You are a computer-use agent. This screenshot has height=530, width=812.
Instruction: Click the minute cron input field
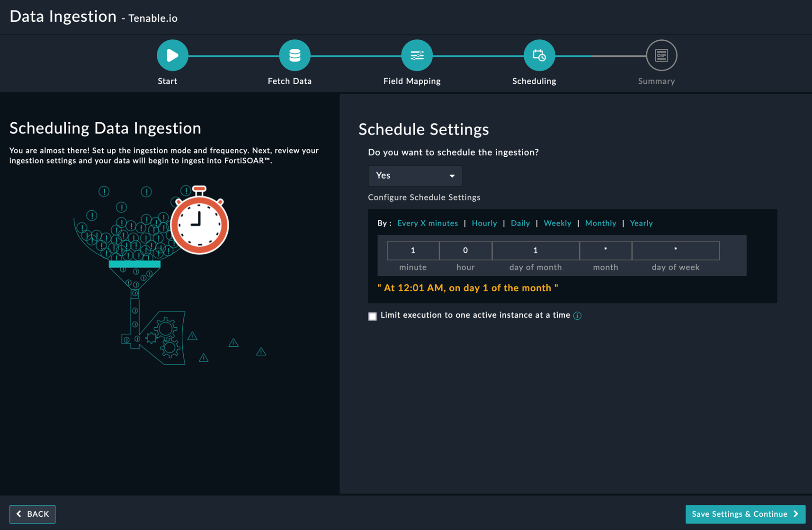click(x=413, y=251)
